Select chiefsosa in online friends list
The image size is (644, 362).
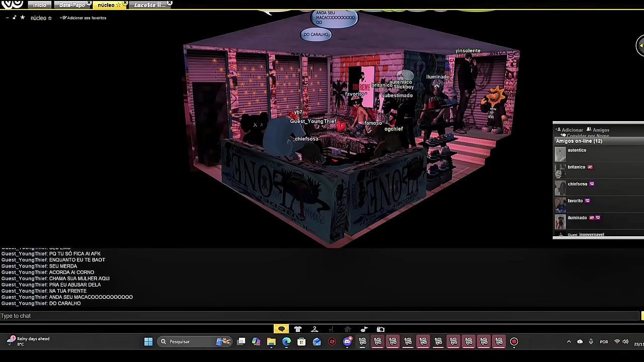(577, 184)
